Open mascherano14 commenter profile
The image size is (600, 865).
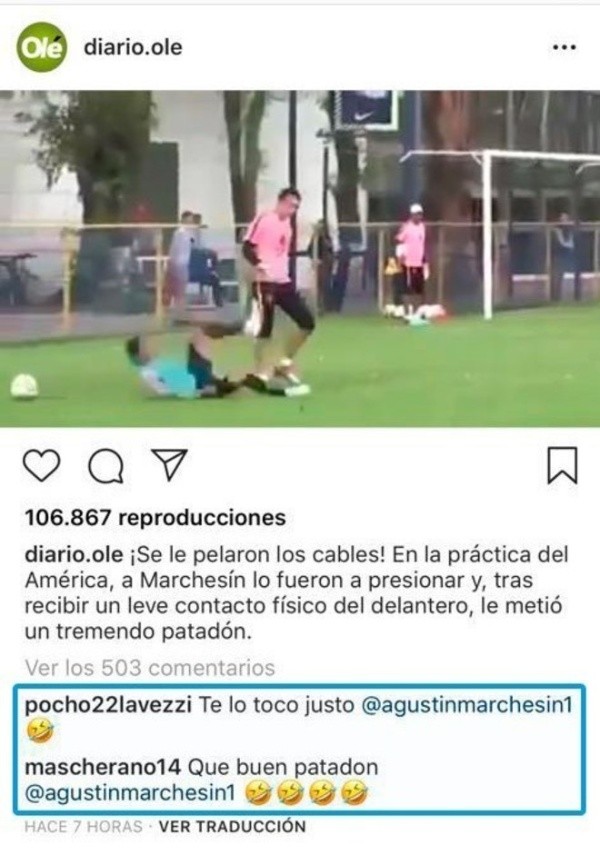[x=103, y=767]
